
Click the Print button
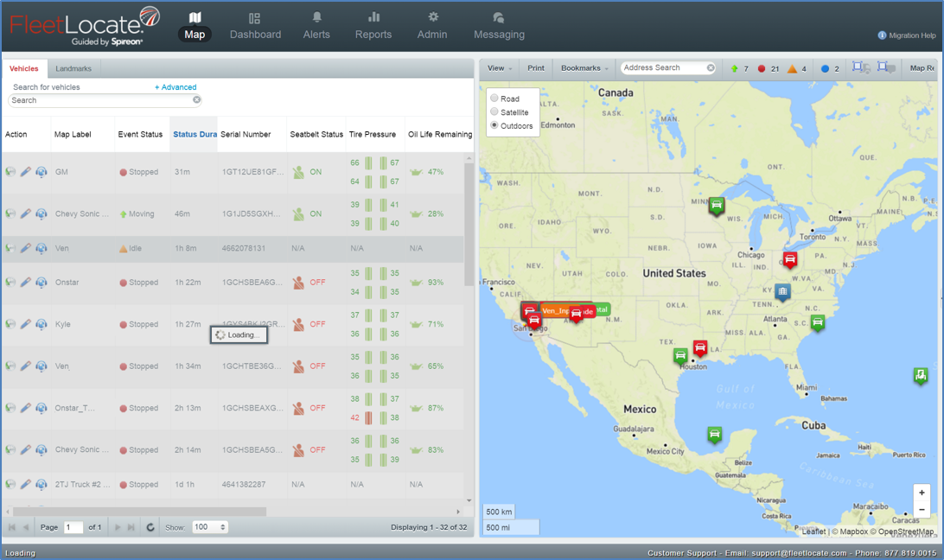coord(536,68)
